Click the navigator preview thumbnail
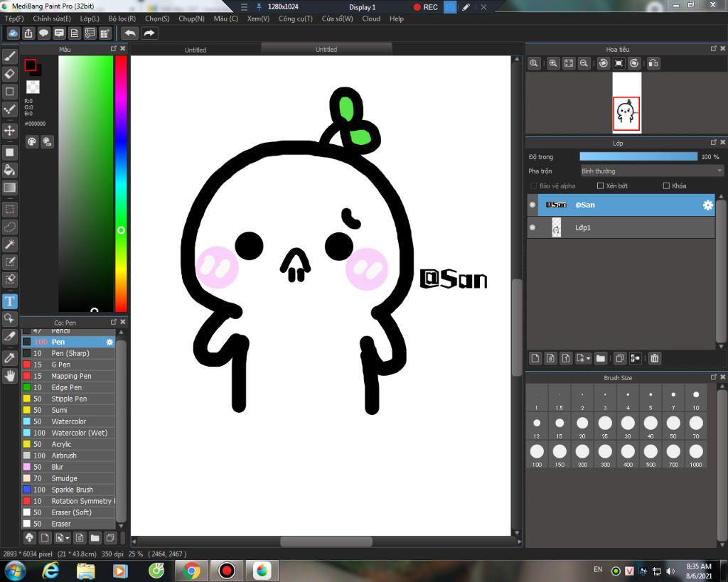 627,102
